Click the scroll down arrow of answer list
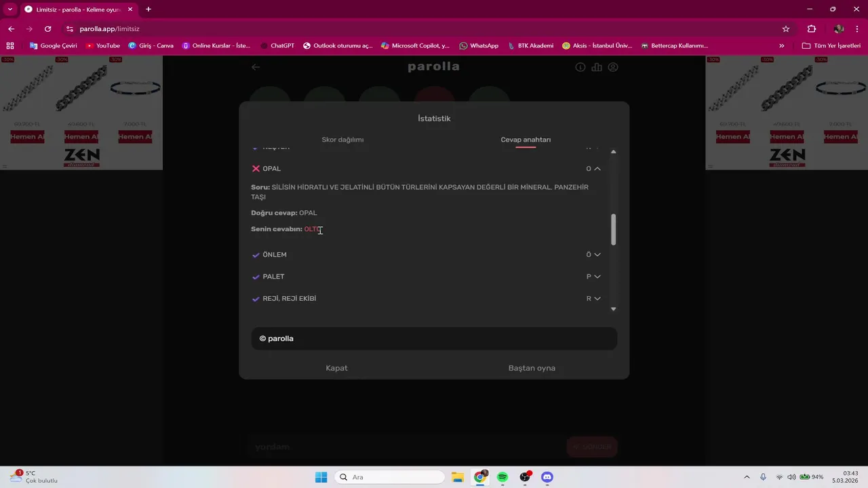The height and width of the screenshot is (488, 868). coord(614,309)
